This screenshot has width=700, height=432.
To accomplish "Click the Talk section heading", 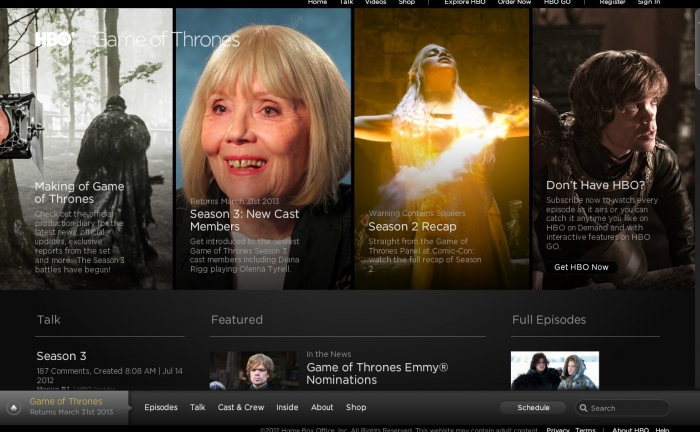I will pyautogui.click(x=48, y=320).
